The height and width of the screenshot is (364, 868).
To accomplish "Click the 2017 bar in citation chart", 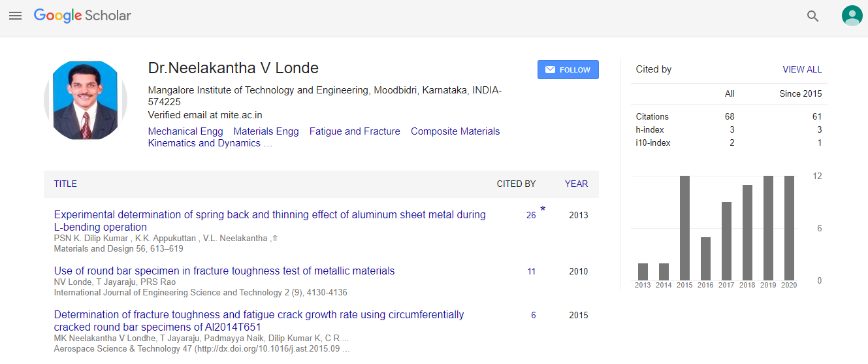I will pos(726,241).
